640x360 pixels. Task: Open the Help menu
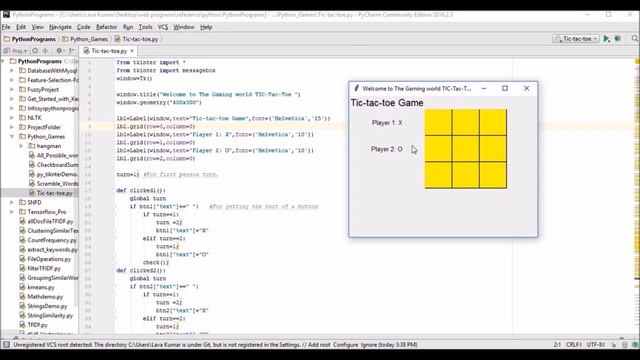tap(206, 27)
